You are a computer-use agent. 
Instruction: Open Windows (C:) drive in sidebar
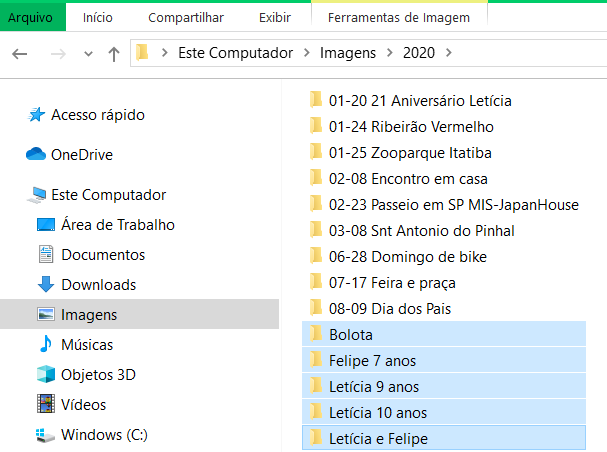(104, 435)
